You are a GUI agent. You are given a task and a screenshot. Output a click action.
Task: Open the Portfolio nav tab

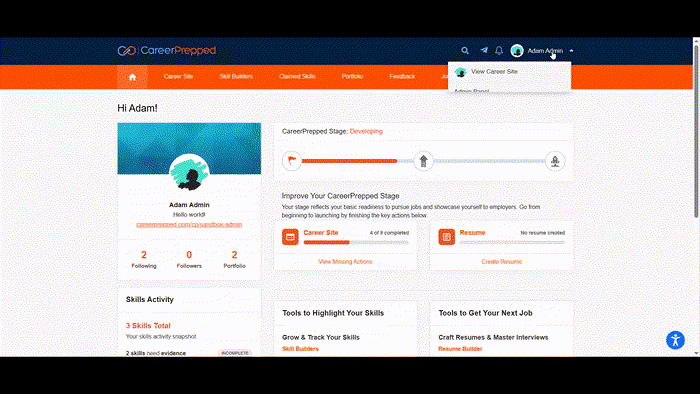(352, 76)
